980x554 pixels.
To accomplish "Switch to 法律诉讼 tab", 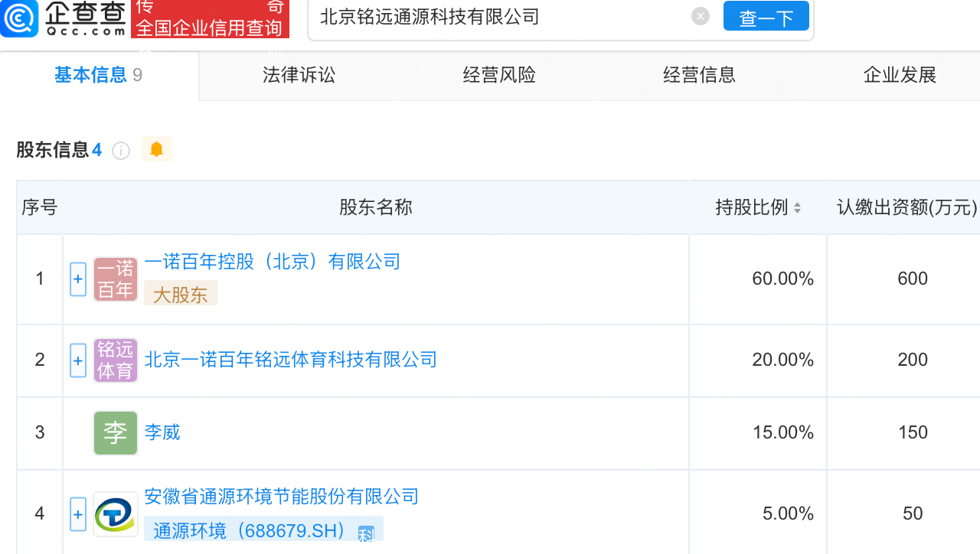I will [x=299, y=75].
